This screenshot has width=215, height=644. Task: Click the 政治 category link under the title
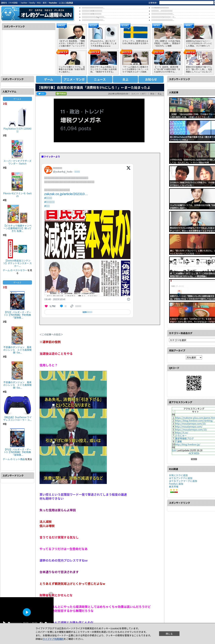(152, 94)
